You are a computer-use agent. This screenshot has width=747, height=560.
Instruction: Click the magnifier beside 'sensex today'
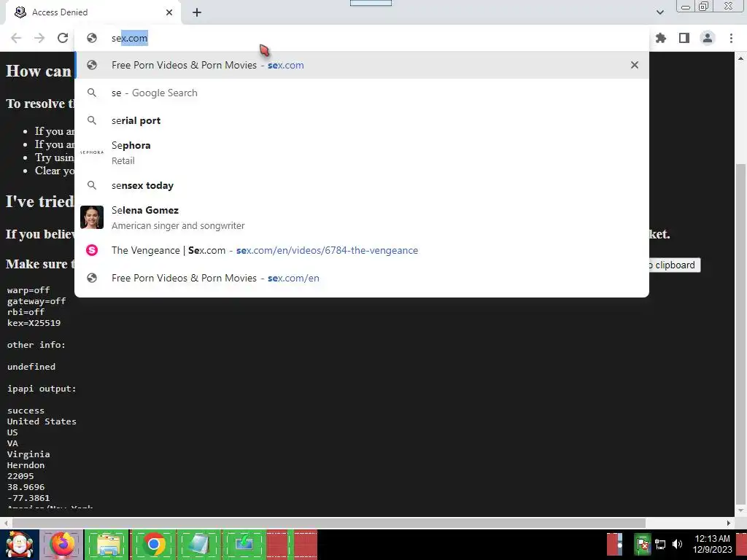point(92,185)
